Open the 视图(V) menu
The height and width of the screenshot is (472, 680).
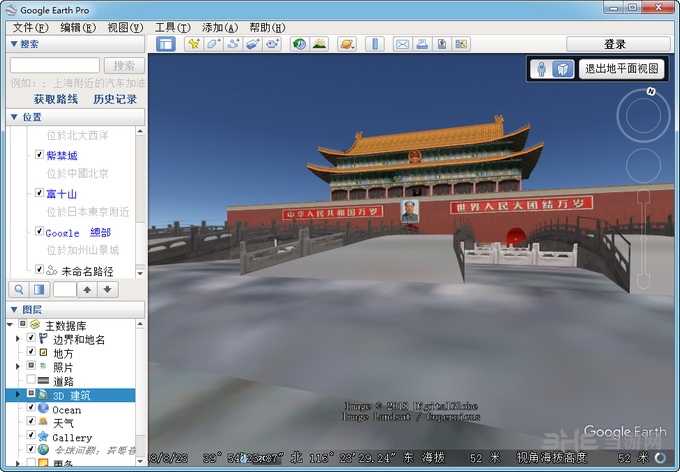[125, 28]
